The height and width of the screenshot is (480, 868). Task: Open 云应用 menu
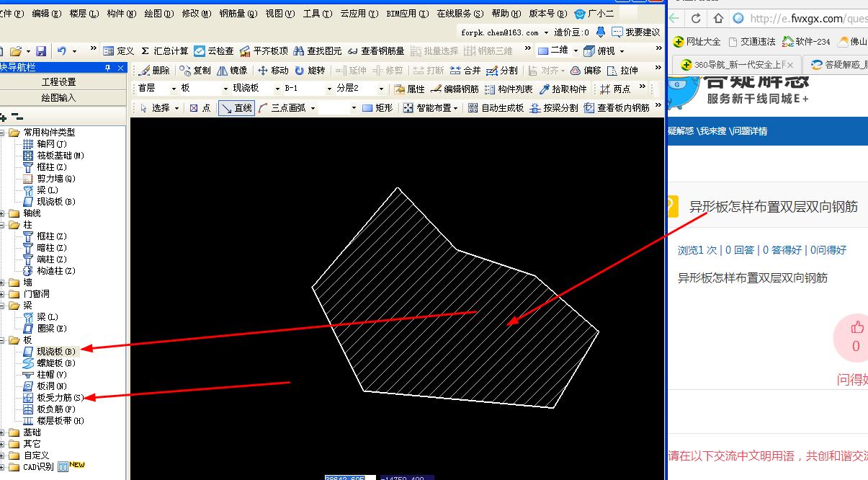pos(359,14)
